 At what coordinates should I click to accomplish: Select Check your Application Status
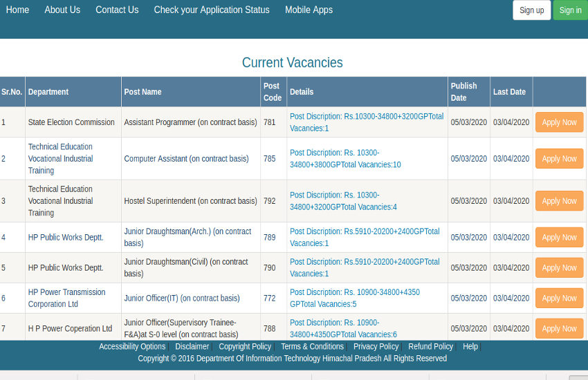(x=212, y=10)
